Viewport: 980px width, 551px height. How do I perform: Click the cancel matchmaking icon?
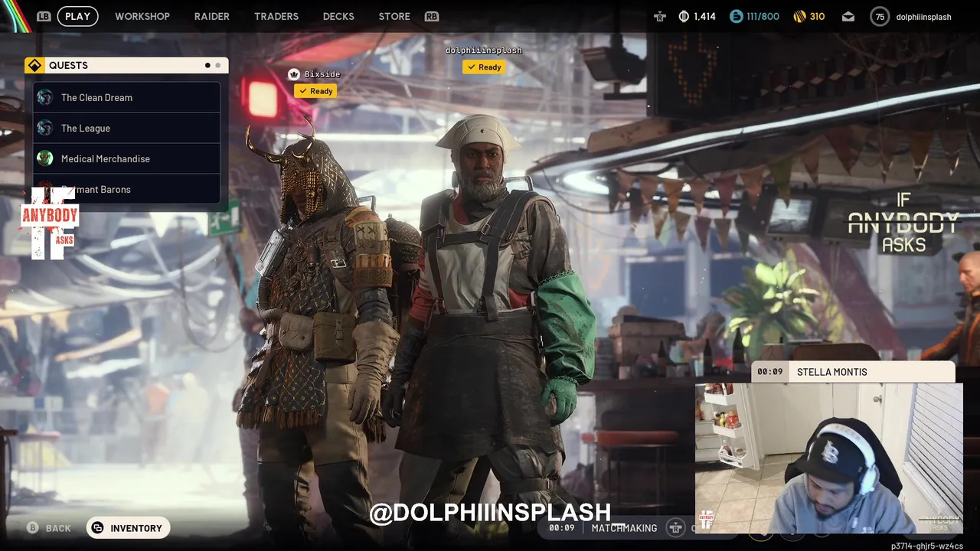tap(675, 527)
